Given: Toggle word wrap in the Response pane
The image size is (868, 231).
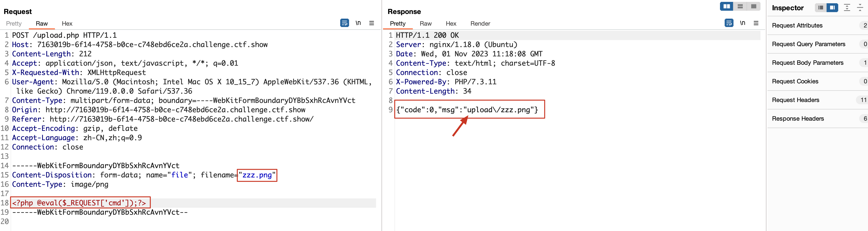Looking at the screenshot, I should (729, 23).
